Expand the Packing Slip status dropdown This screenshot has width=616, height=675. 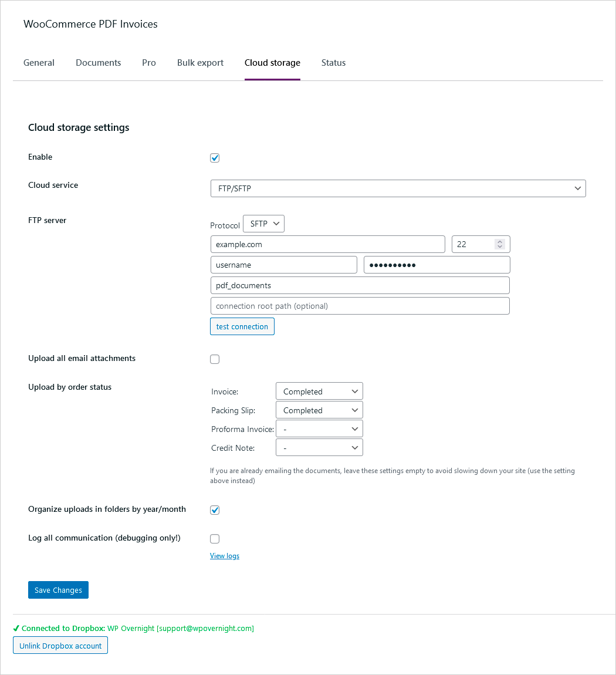[319, 410]
